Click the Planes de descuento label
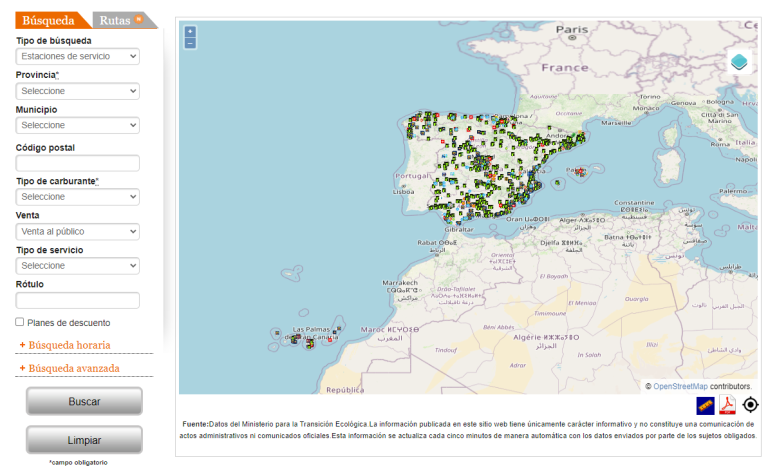 tap(69, 323)
